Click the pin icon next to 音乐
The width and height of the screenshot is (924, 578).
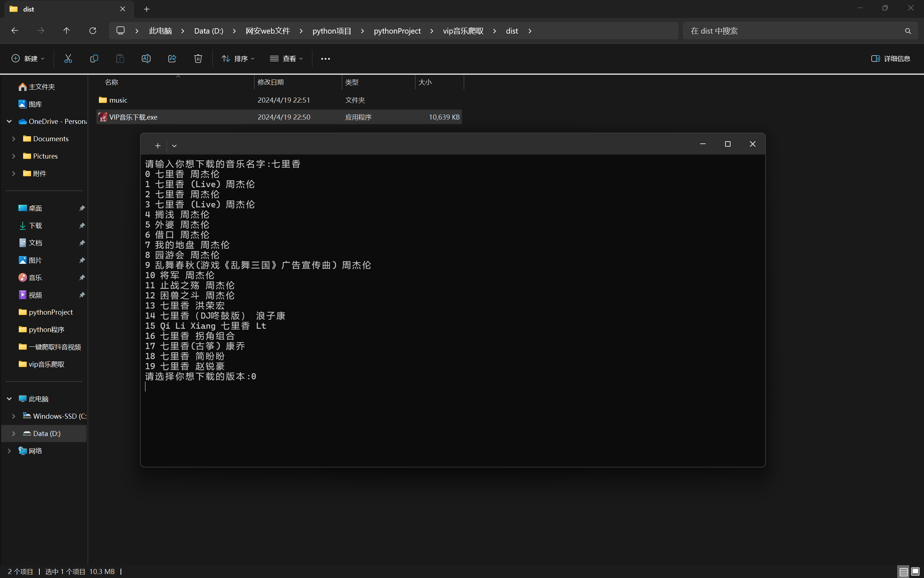pyautogui.click(x=82, y=277)
